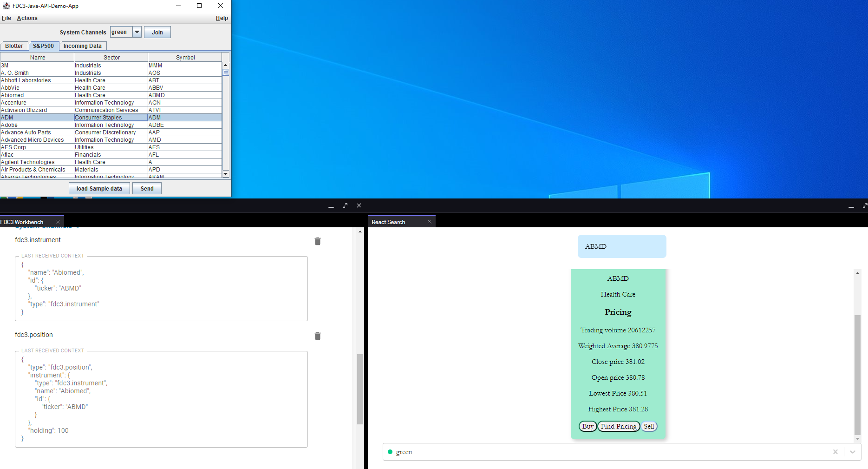Open the Help menu
The width and height of the screenshot is (868, 469).
pyautogui.click(x=222, y=18)
